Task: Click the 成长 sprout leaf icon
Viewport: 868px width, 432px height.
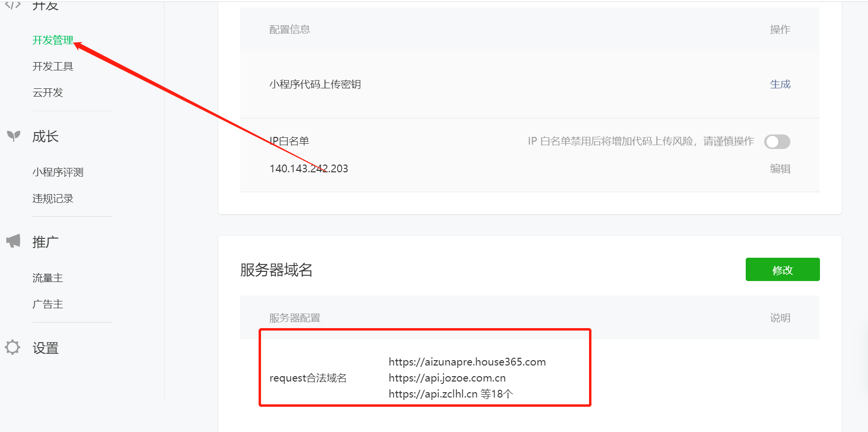Action: (14, 136)
